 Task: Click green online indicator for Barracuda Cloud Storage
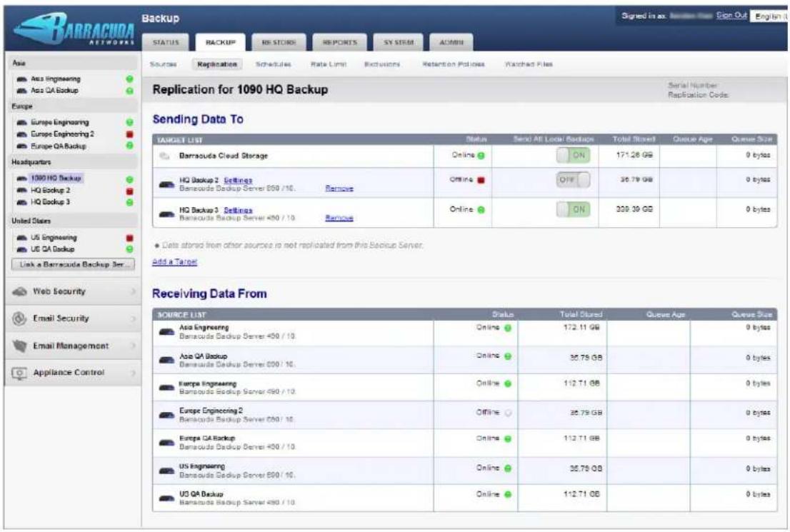pyautogui.click(x=481, y=156)
